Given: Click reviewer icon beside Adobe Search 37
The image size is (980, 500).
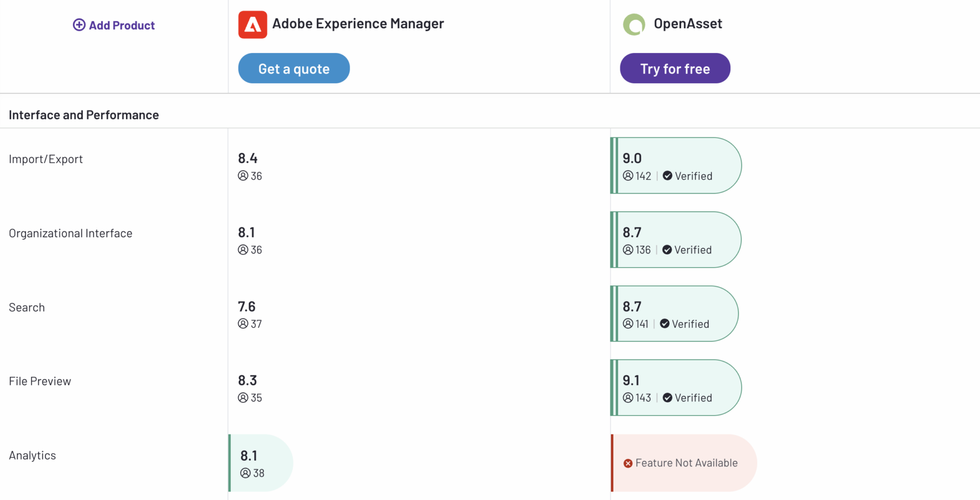Looking at the screenshot, I should click(x=243, y=324).
